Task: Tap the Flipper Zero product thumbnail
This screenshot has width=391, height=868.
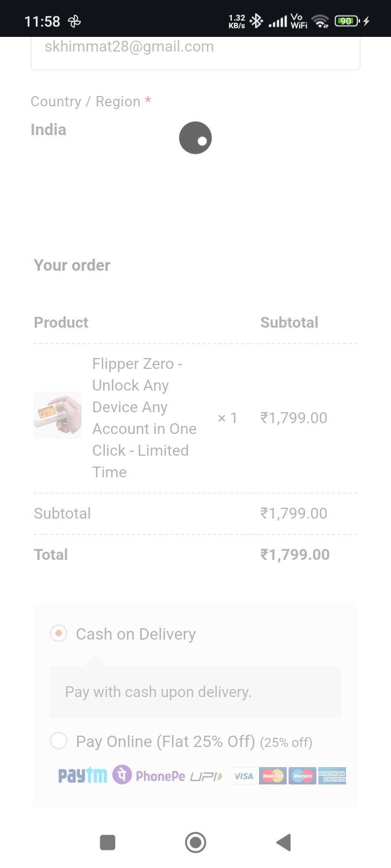Action: (x=58, y=415)
